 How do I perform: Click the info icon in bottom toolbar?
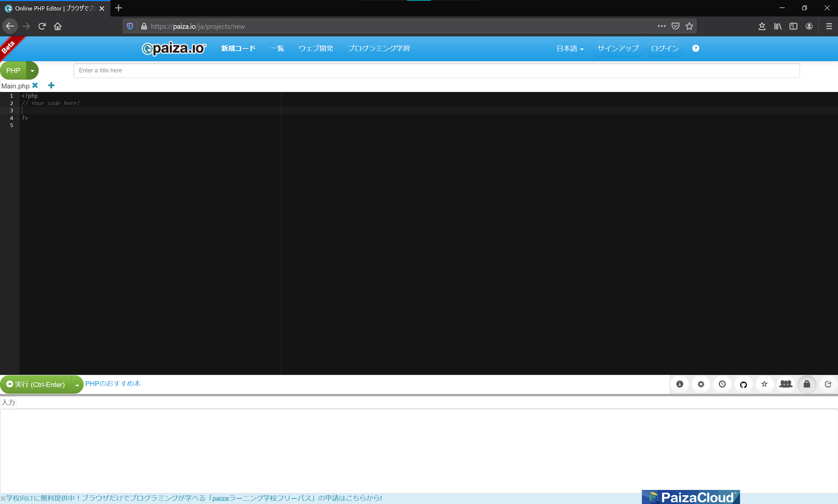click(x=680, y=384)
